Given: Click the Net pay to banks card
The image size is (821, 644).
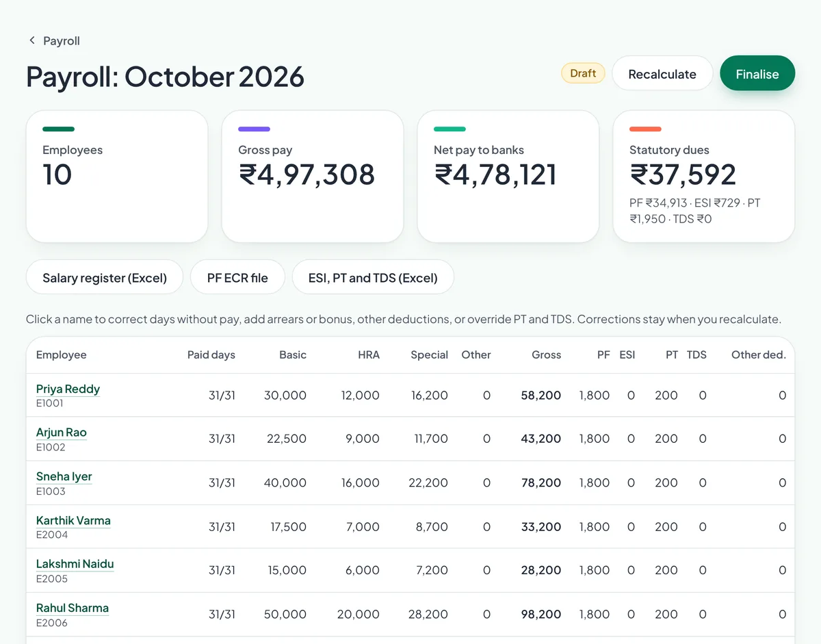Looking at the screenshot, I should [x=508, y=177].
